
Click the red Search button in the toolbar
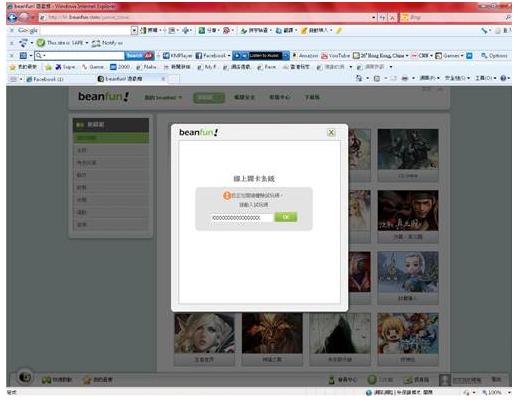pos(139,56)
